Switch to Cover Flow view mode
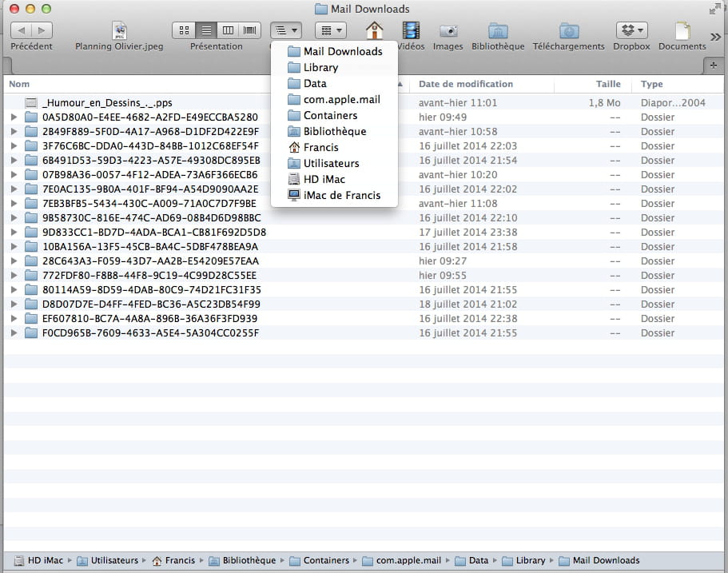 (250, 30)
